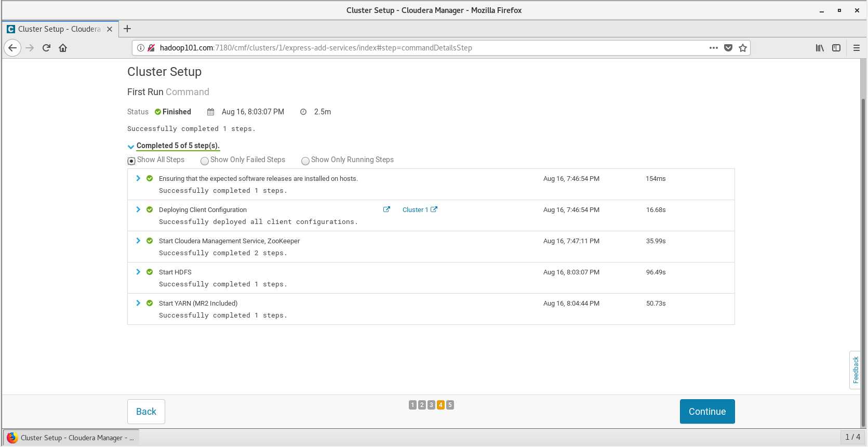This screenshot has width=868, height=447.
Task: Click the site information icon in address bar
Action: pos(140,48)
